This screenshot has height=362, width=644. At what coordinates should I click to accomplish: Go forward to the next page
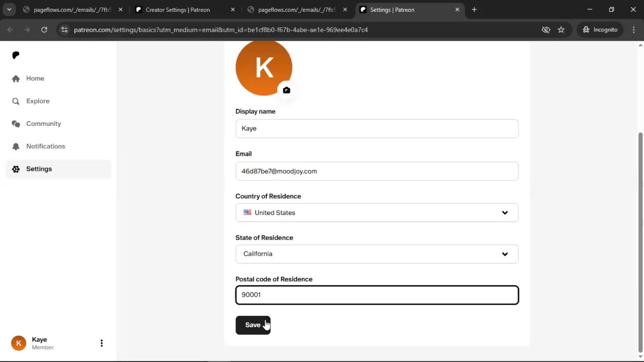27,30
